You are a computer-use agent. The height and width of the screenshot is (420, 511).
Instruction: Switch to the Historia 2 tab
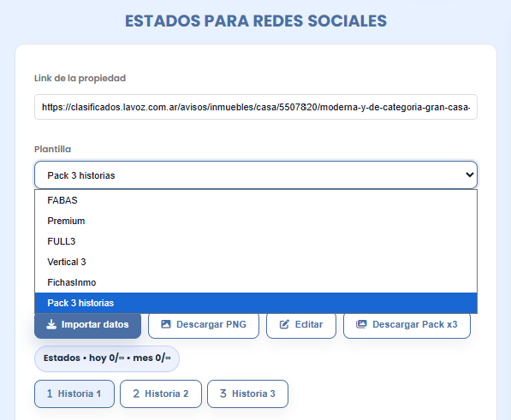(161, 393)
